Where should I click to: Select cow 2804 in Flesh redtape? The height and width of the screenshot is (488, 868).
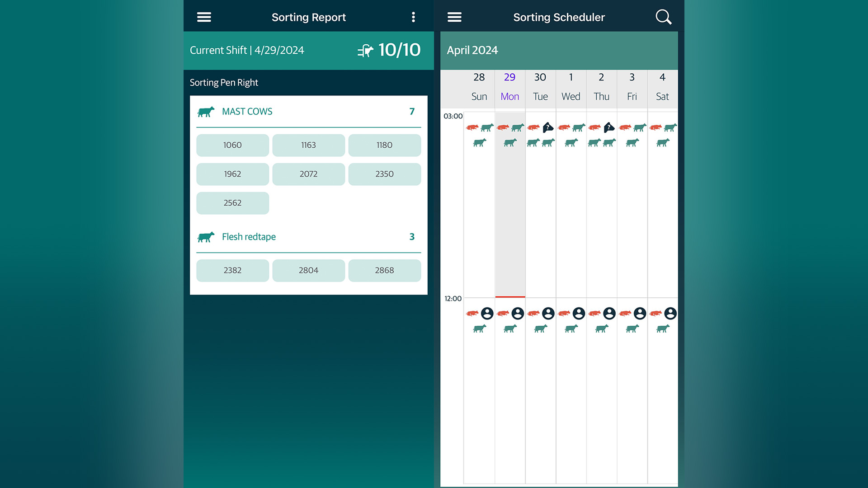tap(308, 270)
